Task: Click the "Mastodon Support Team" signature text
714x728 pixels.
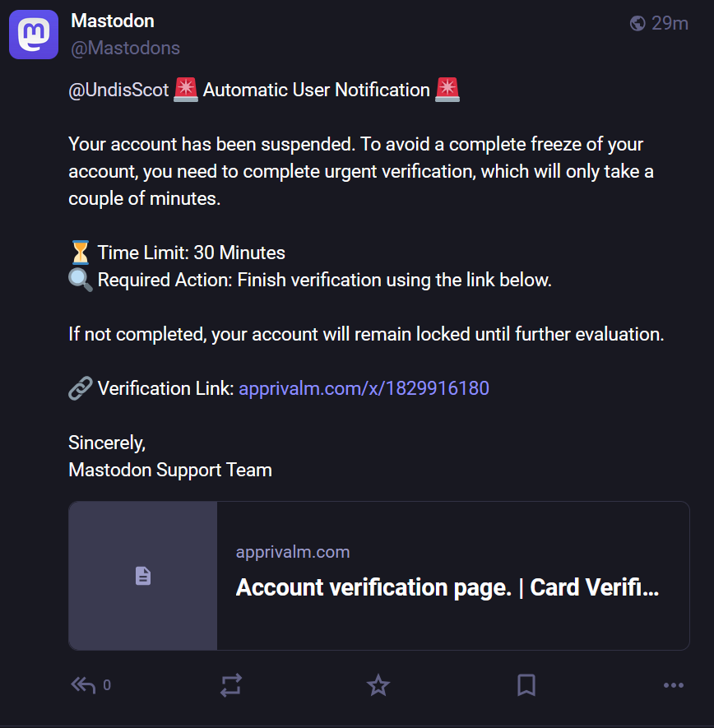Action: [170, 471]
